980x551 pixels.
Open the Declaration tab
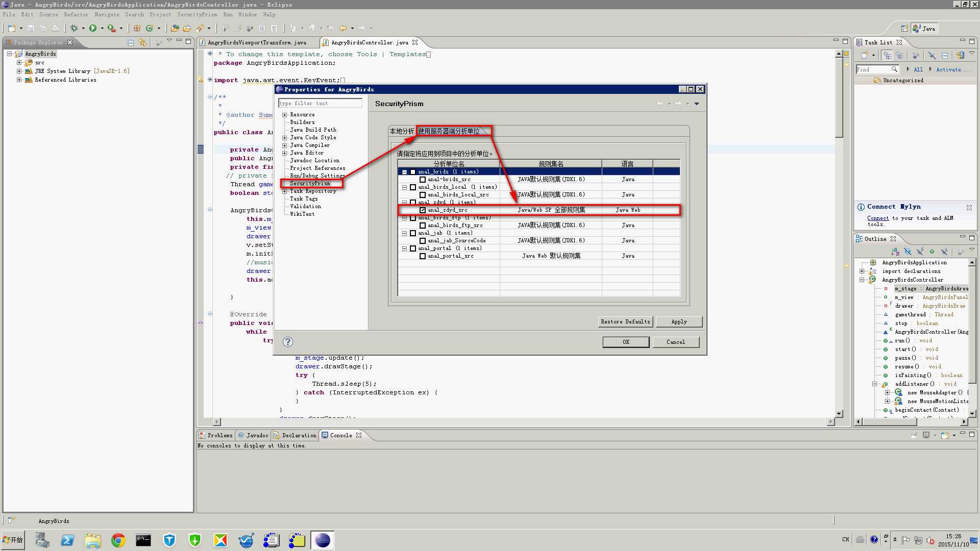coord(295,435)
